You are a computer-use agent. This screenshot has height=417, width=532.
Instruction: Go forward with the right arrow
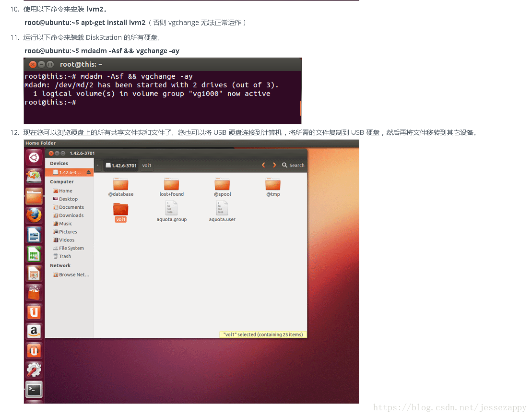tap(274, 165)
